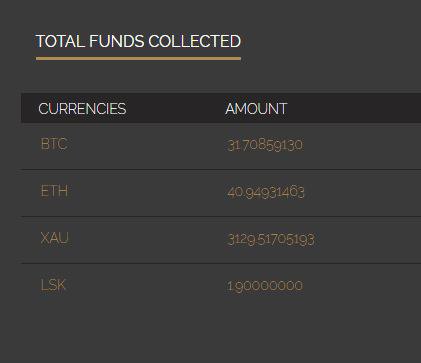Click the dark table header bar
This screenshot has height=363, width=421.
coord(221,108)
